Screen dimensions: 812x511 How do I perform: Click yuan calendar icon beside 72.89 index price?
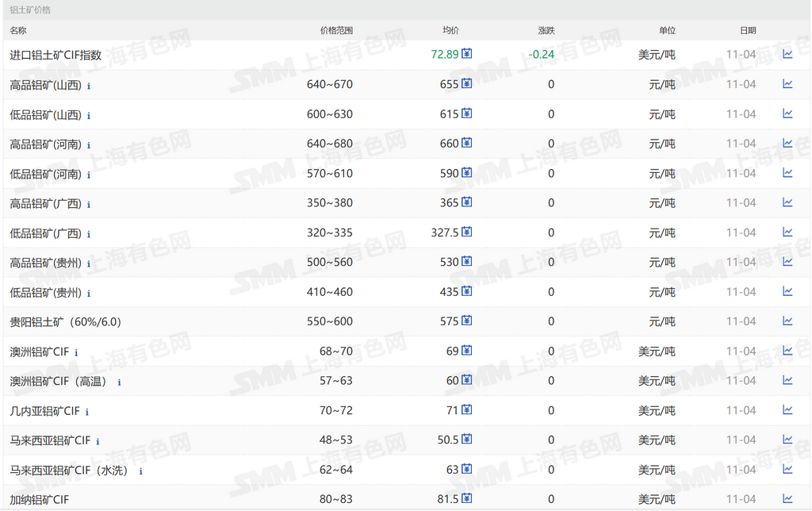(467, 54)
